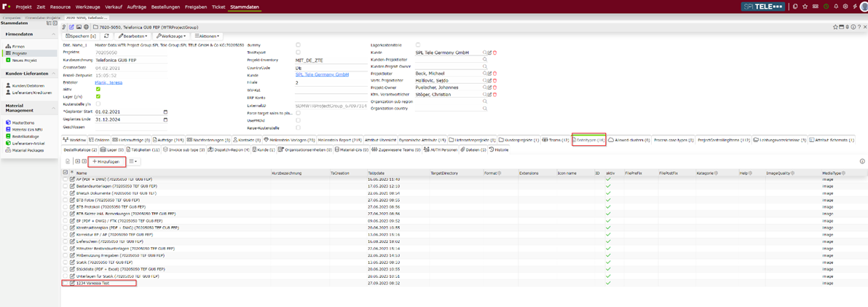
Task: Edit Projekt-Owner Puelacher, Johannes entry icon
Action: (489, 88)
